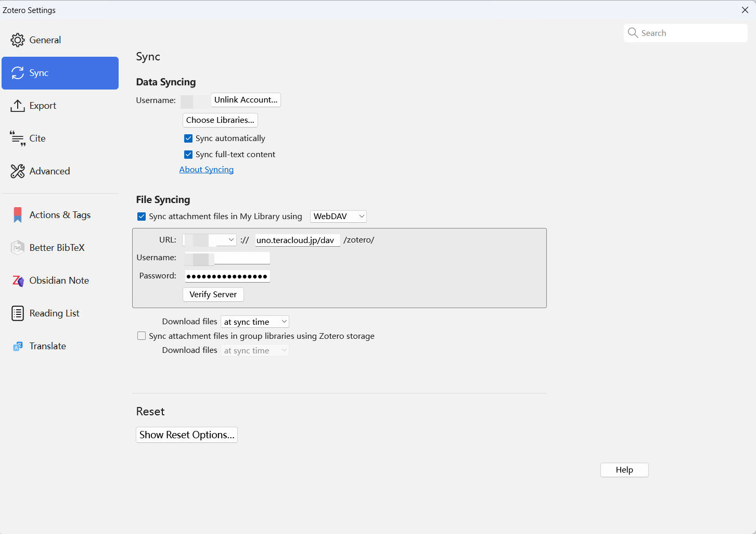Open the Cite settings pane
Screen dimensions: 756x534
(x=60, y=138)
